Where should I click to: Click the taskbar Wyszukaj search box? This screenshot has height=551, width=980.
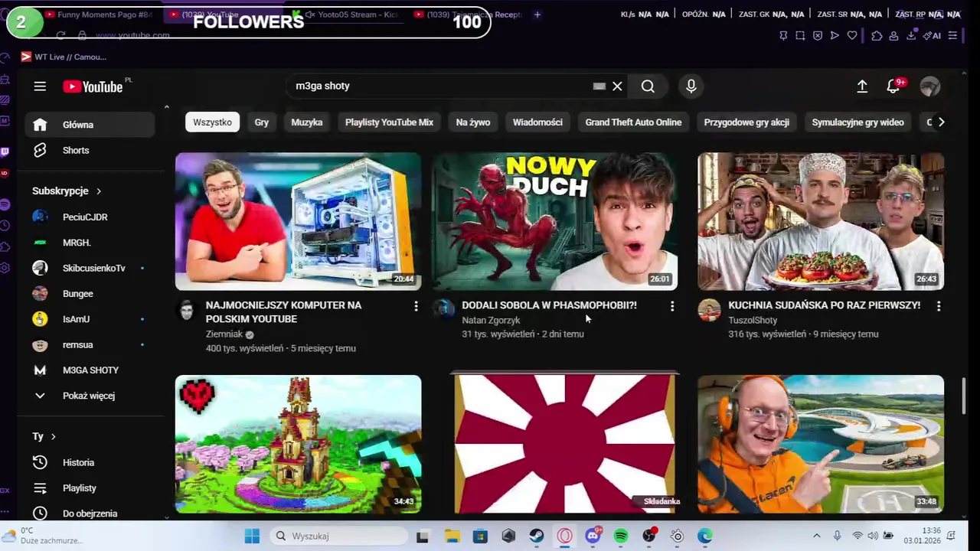click(x=338, y=536)
